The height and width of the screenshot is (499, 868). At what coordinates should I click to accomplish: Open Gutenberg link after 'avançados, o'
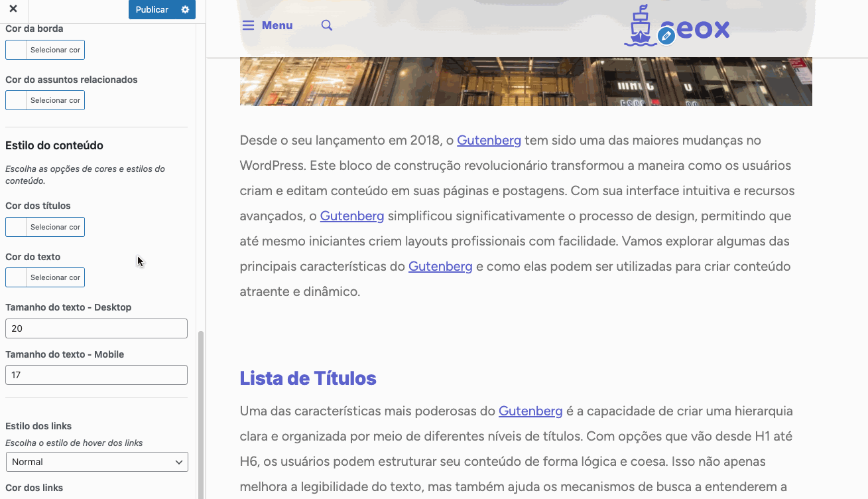point(352,216)
